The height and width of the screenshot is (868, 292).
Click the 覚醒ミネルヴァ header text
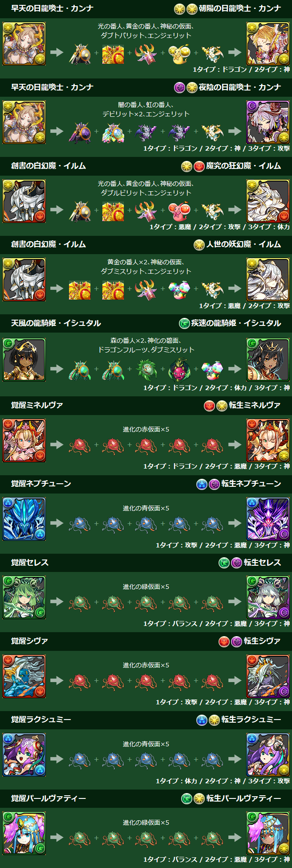click(37, 405)
